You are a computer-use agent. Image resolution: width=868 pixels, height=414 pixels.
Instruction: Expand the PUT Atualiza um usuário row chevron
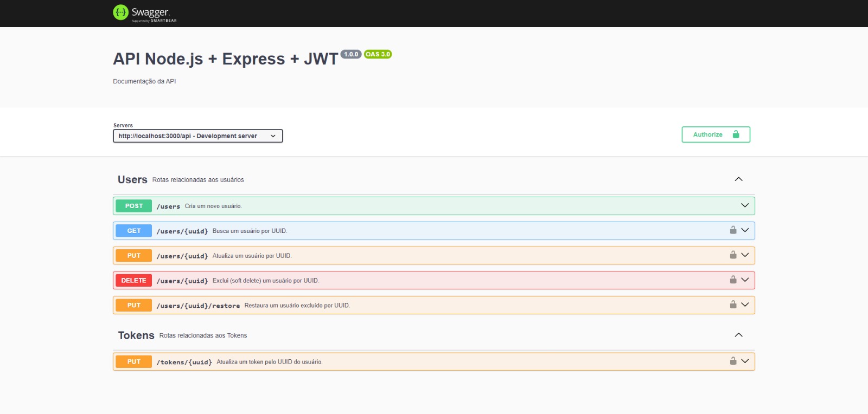(745, 255)
